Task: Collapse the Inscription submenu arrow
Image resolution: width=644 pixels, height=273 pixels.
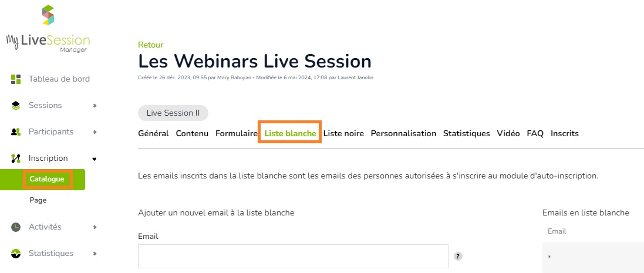Action: coord(95,159)
